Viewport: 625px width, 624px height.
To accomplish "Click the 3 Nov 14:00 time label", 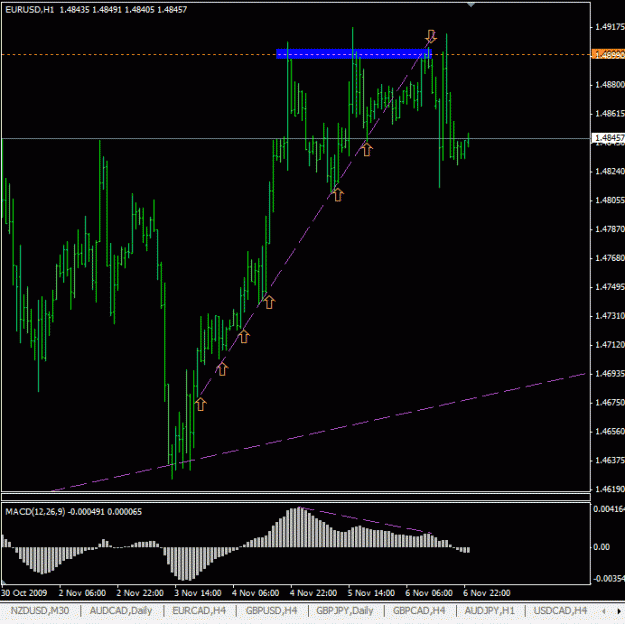I will 198,593.
